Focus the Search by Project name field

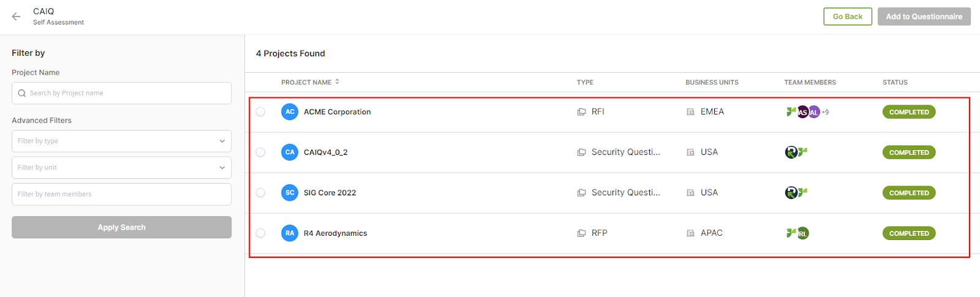point(121,93)
